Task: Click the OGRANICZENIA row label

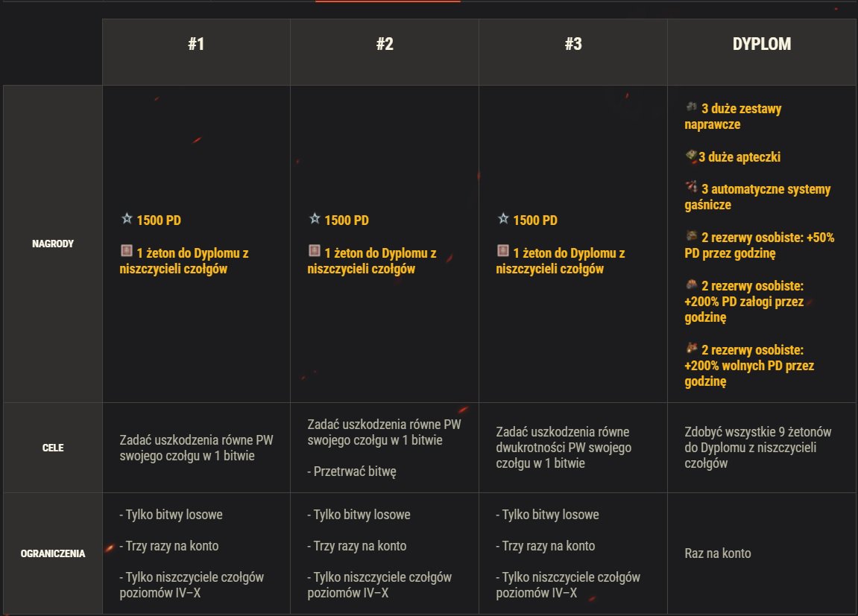Action: (x=52, y=553)
